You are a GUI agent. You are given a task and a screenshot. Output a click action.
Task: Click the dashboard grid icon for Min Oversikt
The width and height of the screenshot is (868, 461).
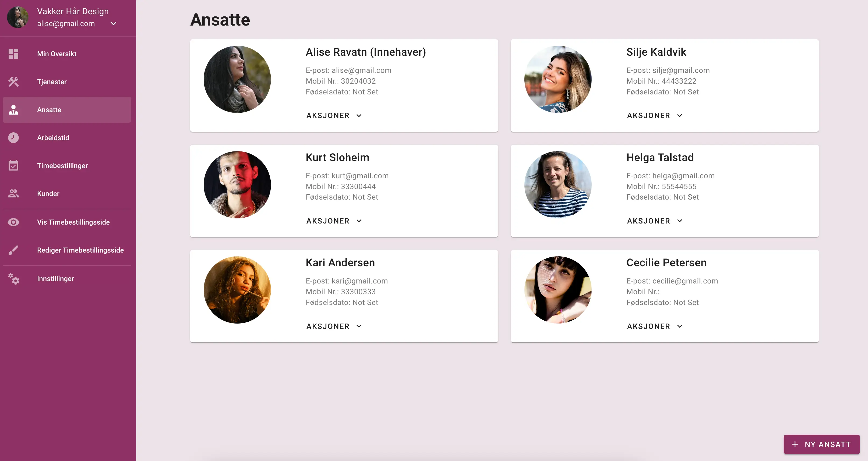tap(13, 54)
